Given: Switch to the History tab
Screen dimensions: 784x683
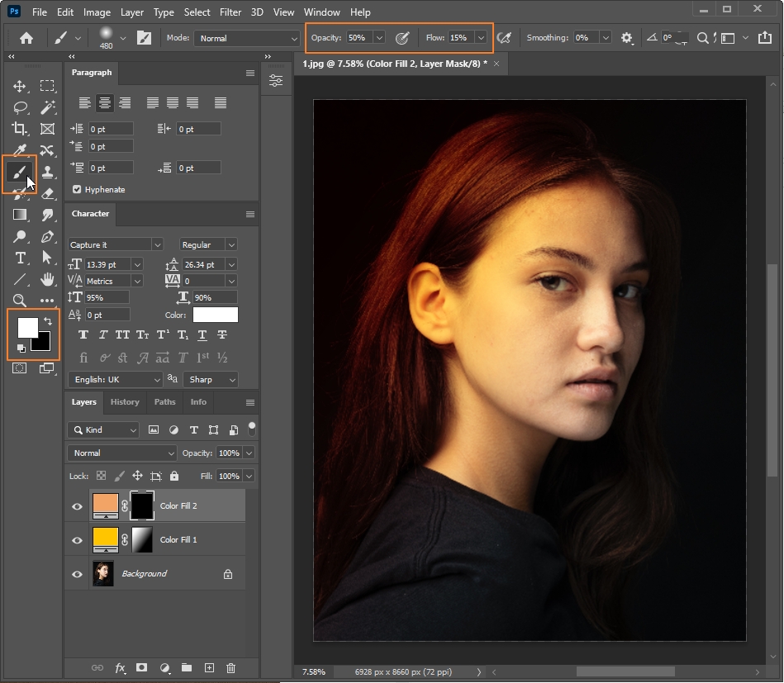Looking at the screenshot, I should coord(125,402).
